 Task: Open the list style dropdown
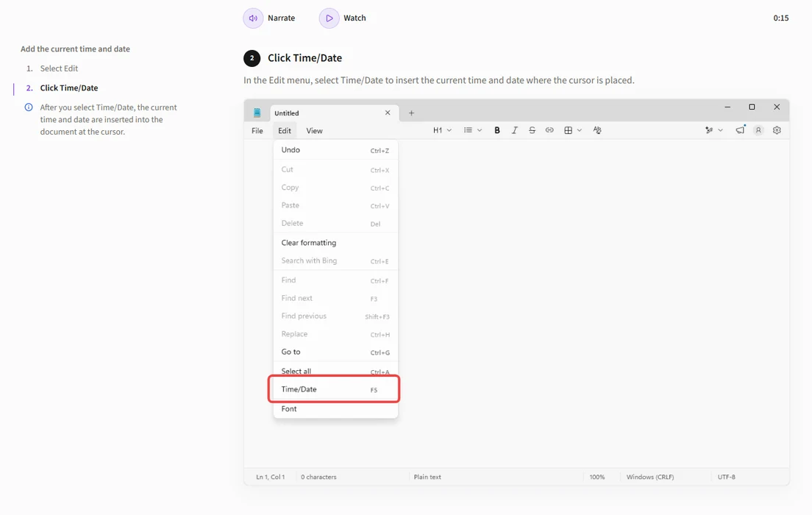tap(473, 130)
